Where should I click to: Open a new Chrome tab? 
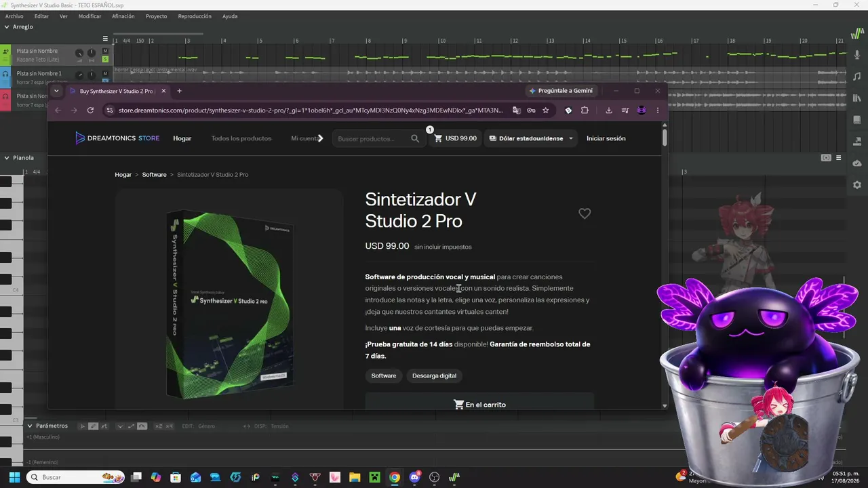(179, 91)
